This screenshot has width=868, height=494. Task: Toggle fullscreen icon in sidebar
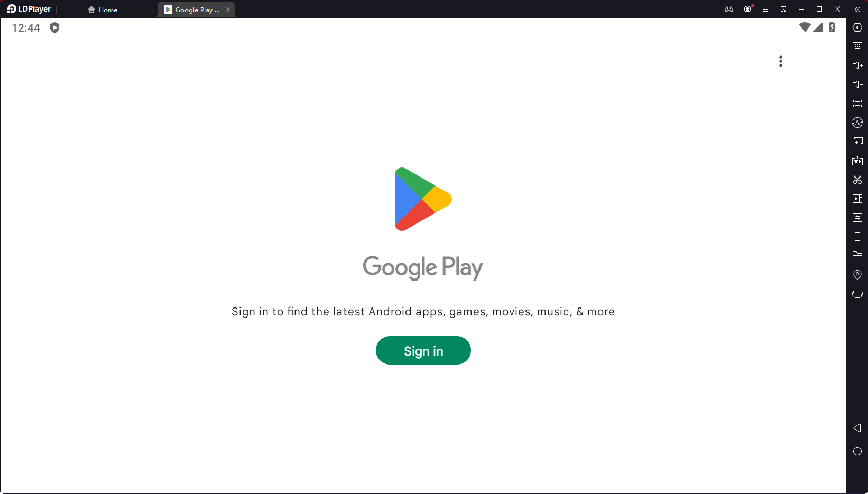pyautogui.click(x=857, y=104)
